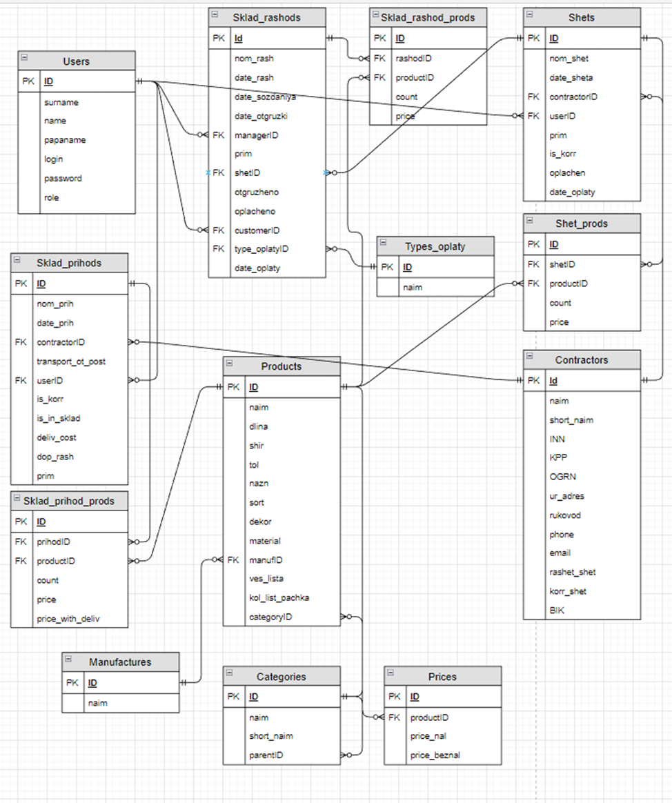
Task: Collapse the Sklad_rashod_prods table
Action: click(376, 14)
